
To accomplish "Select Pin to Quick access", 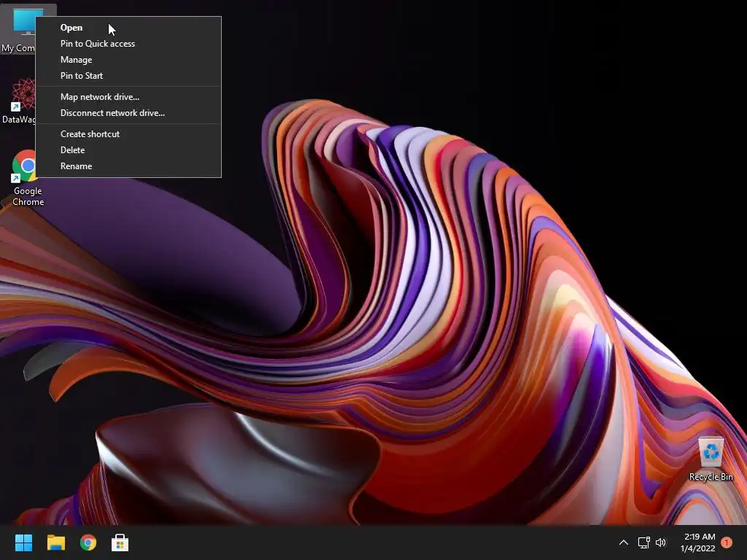I will 128,43.
